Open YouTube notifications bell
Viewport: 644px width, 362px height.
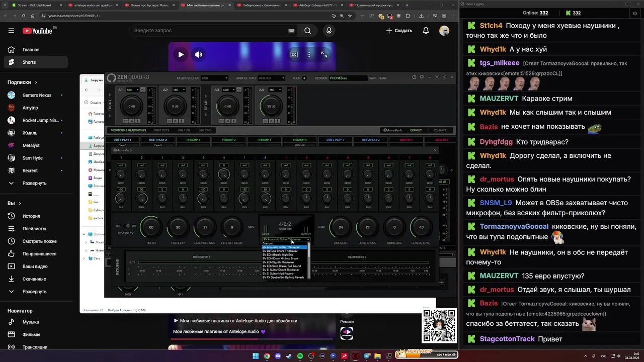click(426, 31)
